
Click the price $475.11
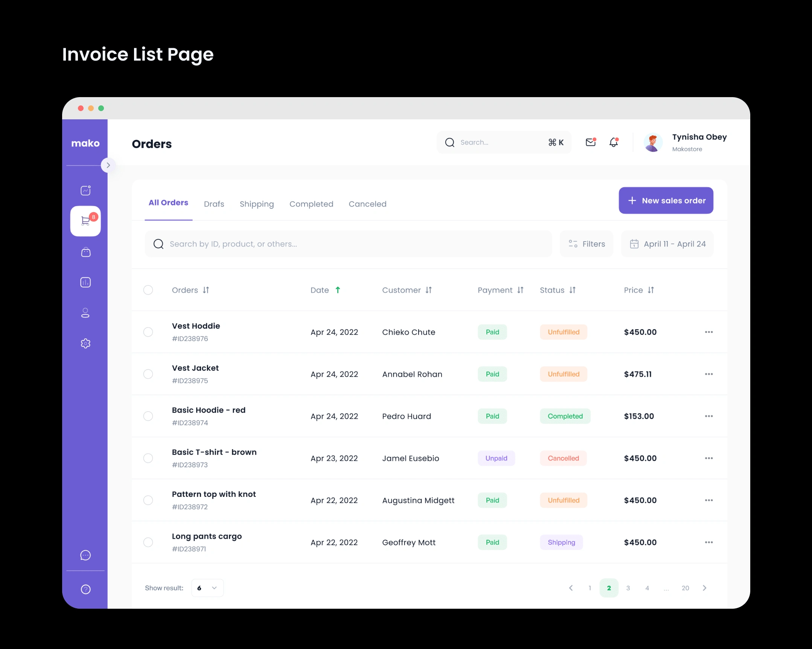click(x=638, y=374)
